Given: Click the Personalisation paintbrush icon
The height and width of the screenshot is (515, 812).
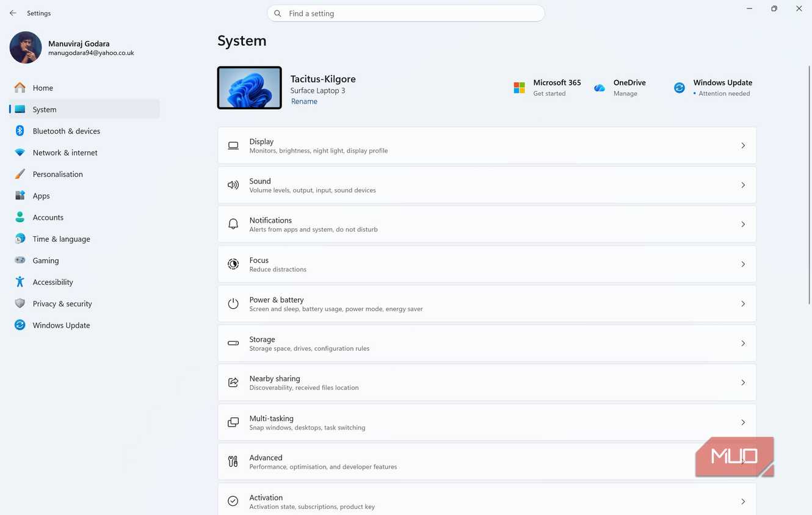Looking at the screenshot, I should [x=20, y=174].
